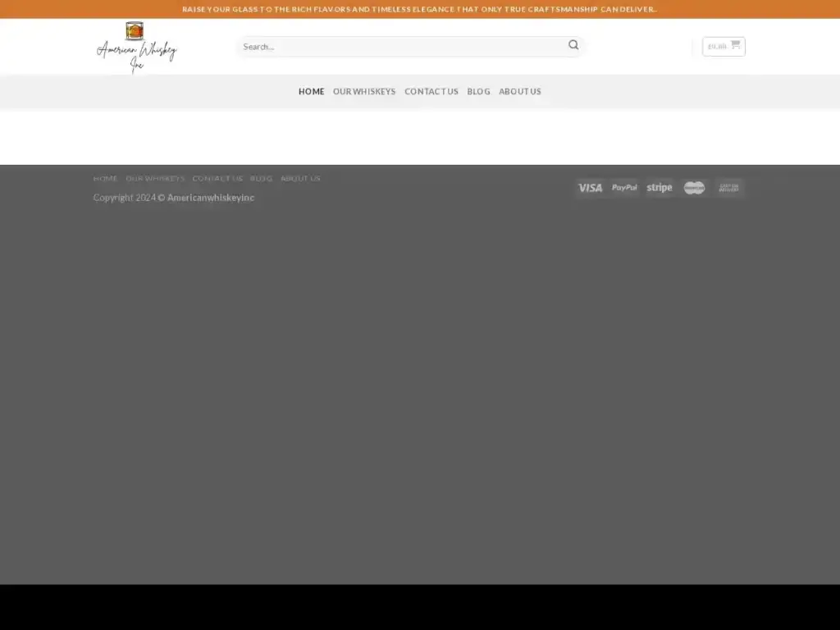Viewport: 840px width, 630px height.
Task: Click the Our Whiskeys footer link
Action: pyautogui.click(x=155, y=179)
